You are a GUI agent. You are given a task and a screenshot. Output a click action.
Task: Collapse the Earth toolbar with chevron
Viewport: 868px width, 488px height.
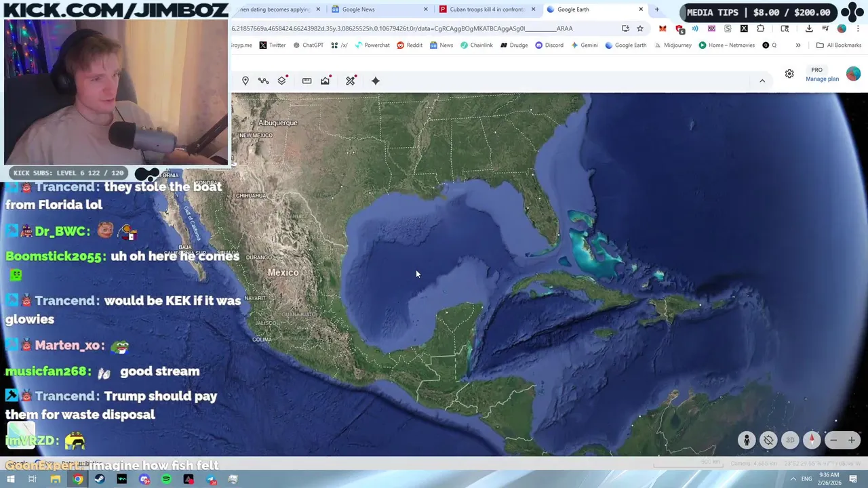click(762, 81)
